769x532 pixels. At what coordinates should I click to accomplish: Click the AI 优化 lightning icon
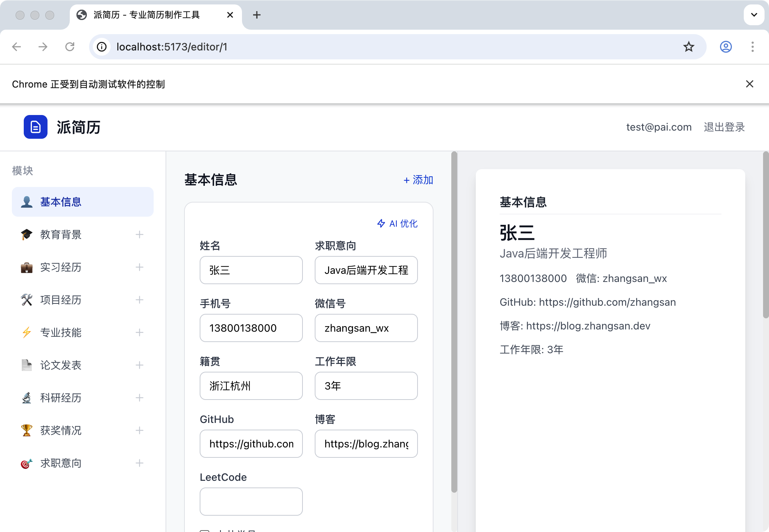[x=381, y=223]
